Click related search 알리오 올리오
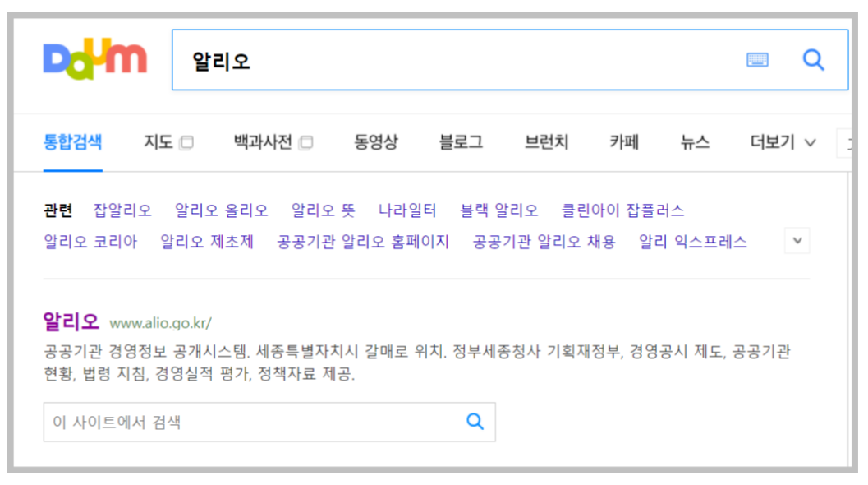Screen dimensions: 868x485 pyautogui.click(x=222, y=210)
